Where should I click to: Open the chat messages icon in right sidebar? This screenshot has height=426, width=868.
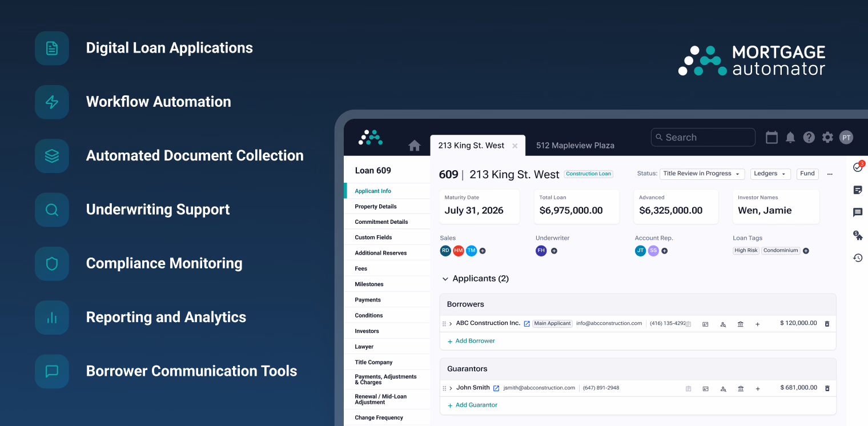[858, 212]
